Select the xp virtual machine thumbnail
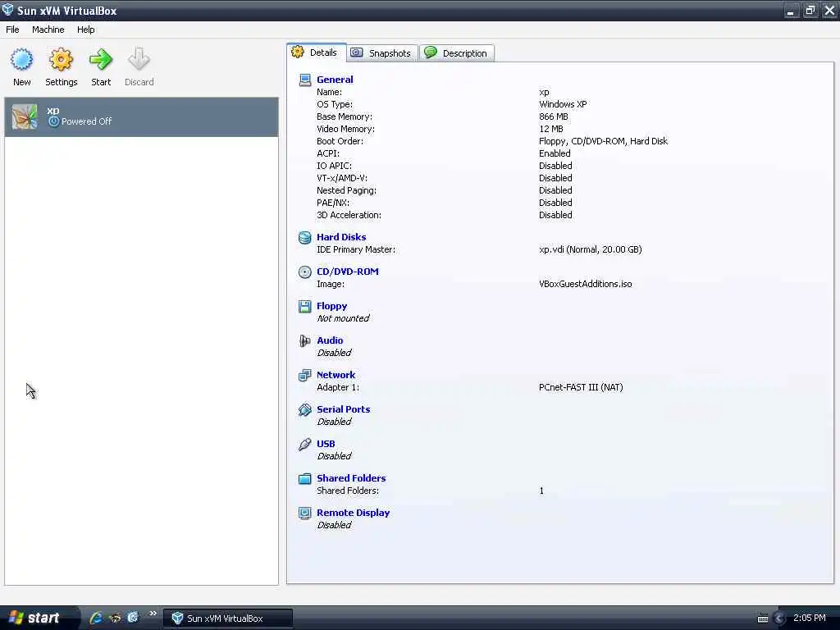The height and width of the screenshot is (630, 840). pos(25,116)
